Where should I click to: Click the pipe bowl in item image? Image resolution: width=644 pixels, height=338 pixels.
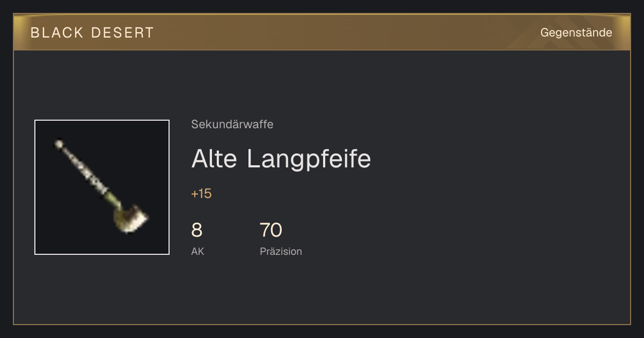click(x=130, y=219)
